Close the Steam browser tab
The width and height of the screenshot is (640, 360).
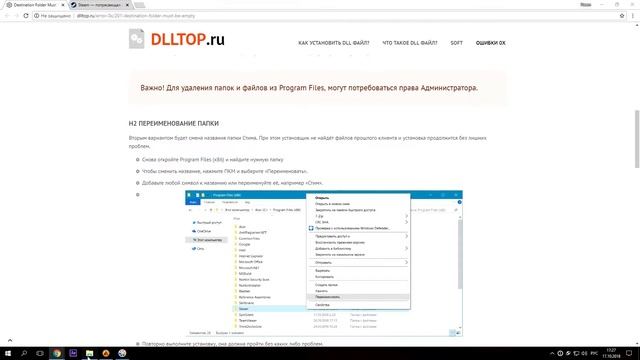(127, 5)
